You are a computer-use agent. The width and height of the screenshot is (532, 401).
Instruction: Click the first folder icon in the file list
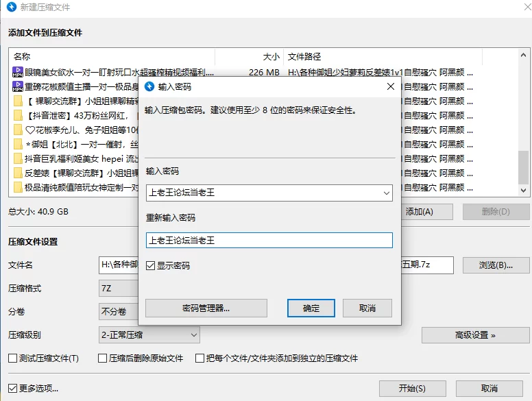tap(18, 101)
